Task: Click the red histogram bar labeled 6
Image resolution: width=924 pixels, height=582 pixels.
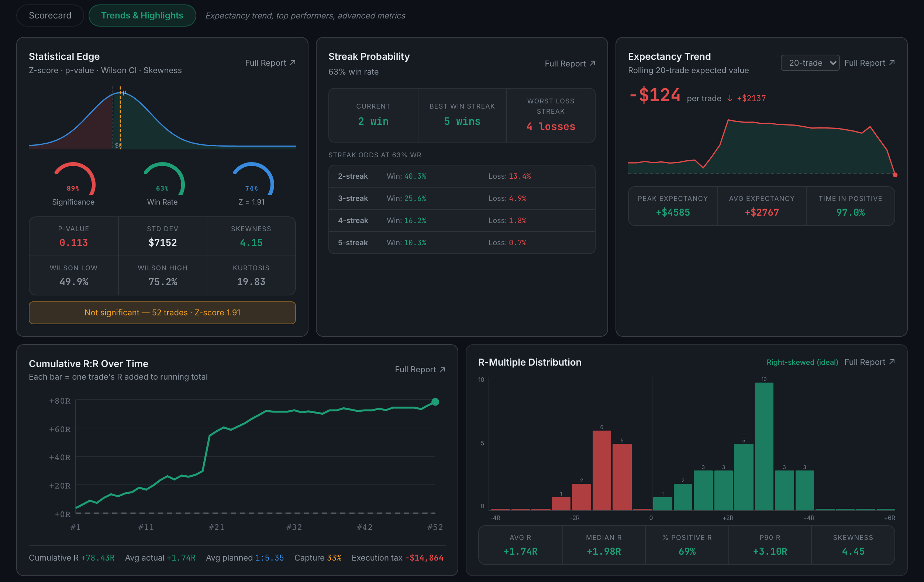Action: click(x=601, y=470)
